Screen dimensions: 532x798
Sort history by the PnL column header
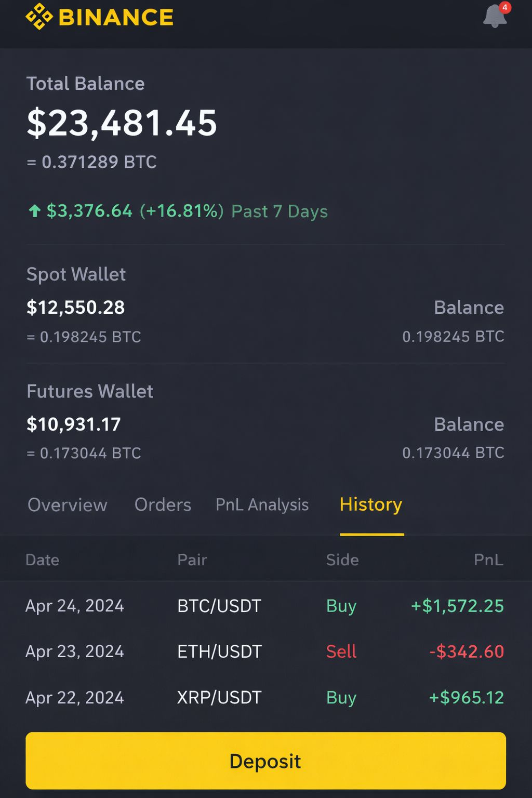[x=488, y=560]
